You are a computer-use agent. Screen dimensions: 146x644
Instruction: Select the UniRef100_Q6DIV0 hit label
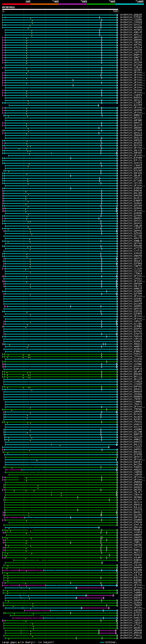tap(131, 37)
